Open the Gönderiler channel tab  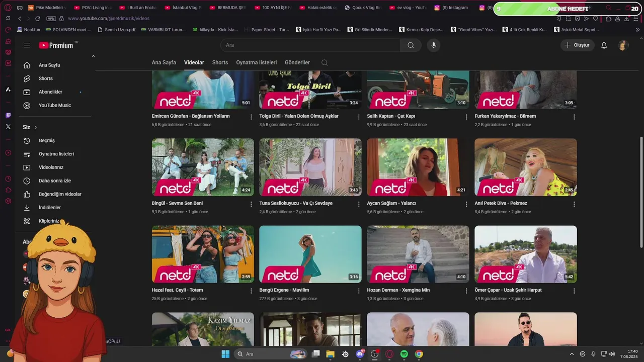click(297, 63)
